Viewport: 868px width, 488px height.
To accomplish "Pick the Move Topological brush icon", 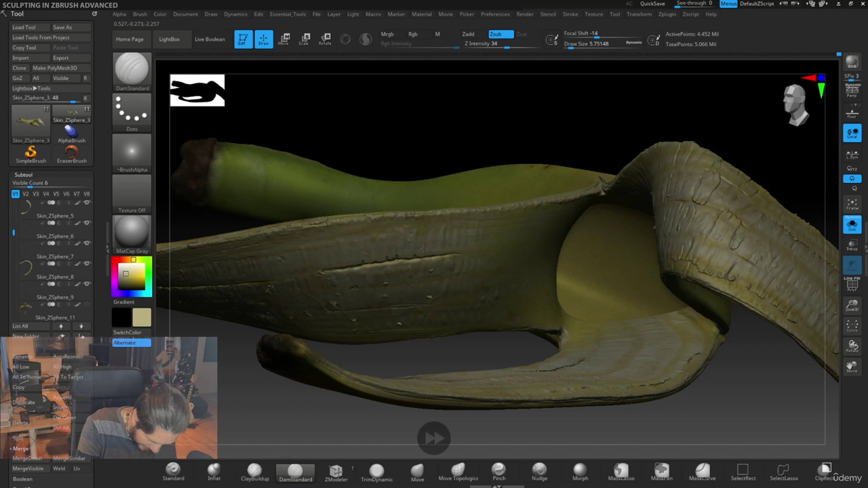I will (x=458, y=472).
